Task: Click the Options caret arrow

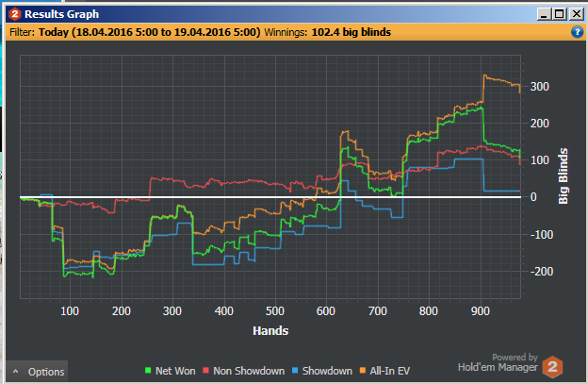Action: 15,371
